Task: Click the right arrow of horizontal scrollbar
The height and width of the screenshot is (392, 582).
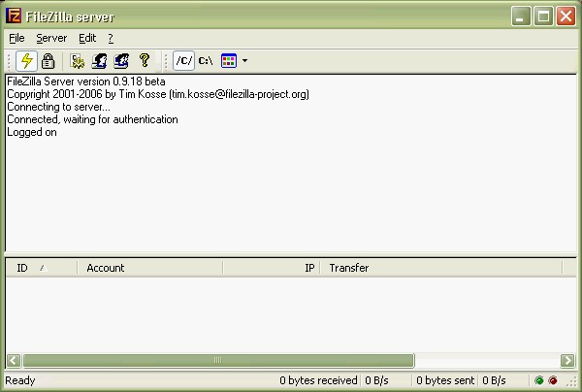Action: (568, 360)
